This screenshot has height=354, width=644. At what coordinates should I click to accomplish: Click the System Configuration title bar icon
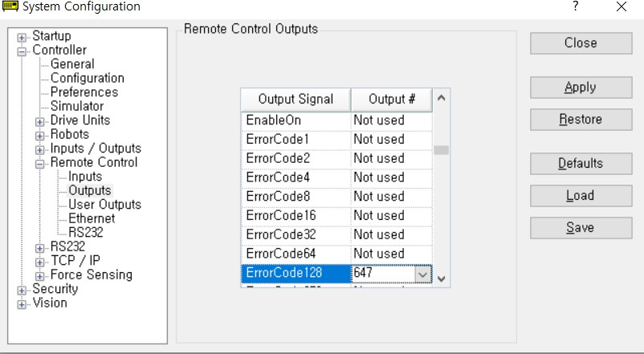point(10,6)
